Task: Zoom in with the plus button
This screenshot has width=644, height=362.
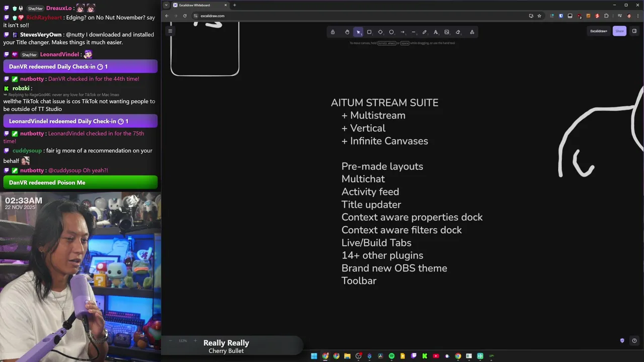Action: 195,340
